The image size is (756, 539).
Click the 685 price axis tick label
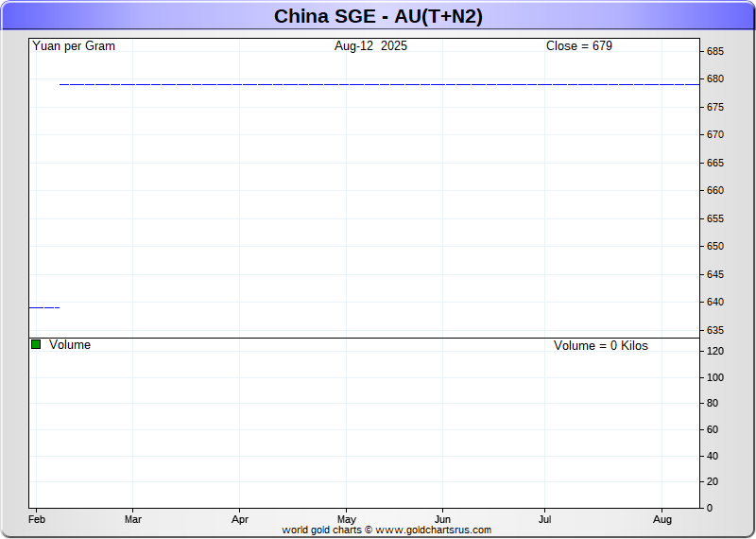(715, 51)
